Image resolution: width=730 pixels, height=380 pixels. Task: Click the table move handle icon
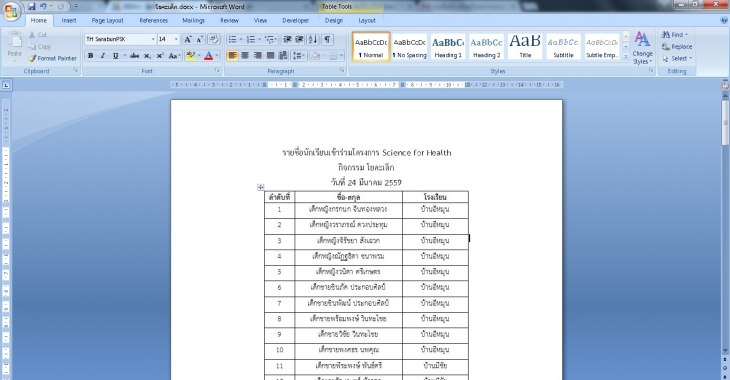261,187
